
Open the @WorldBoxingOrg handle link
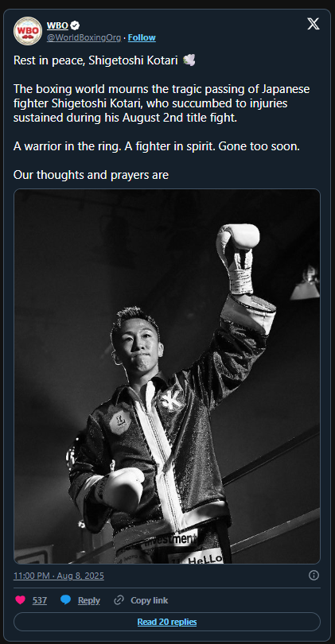(x=84, y=38)
